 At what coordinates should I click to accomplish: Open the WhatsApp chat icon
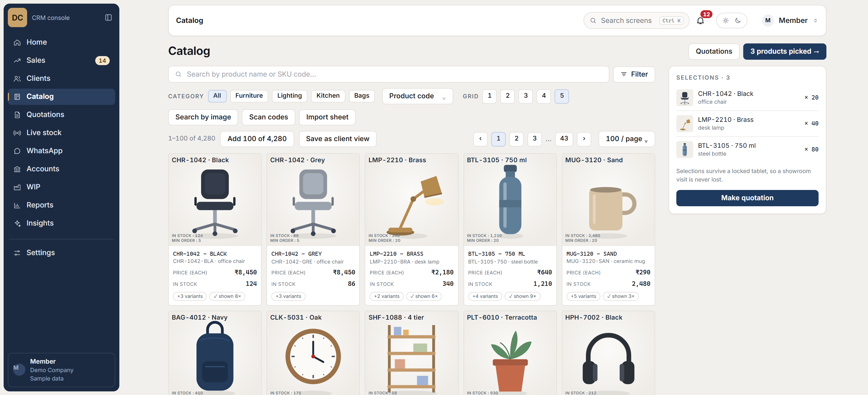pos(17,151)
